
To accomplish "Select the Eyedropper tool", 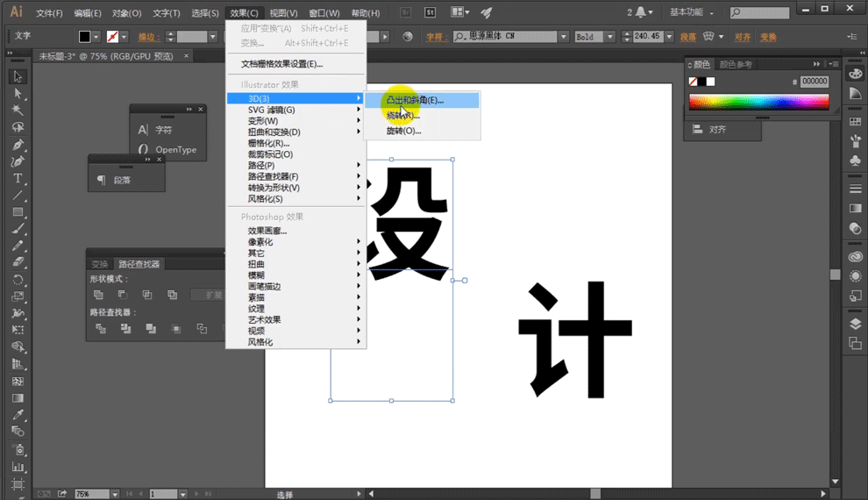I will coord(18,414).
